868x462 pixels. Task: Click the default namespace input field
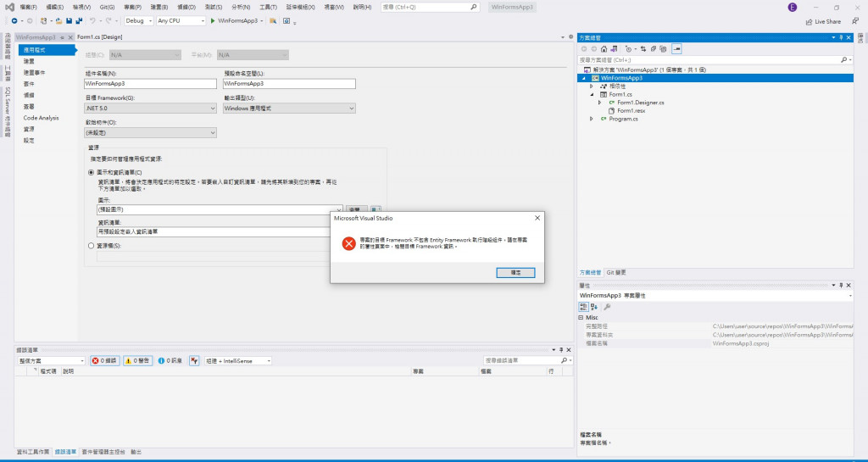[289, 84]
